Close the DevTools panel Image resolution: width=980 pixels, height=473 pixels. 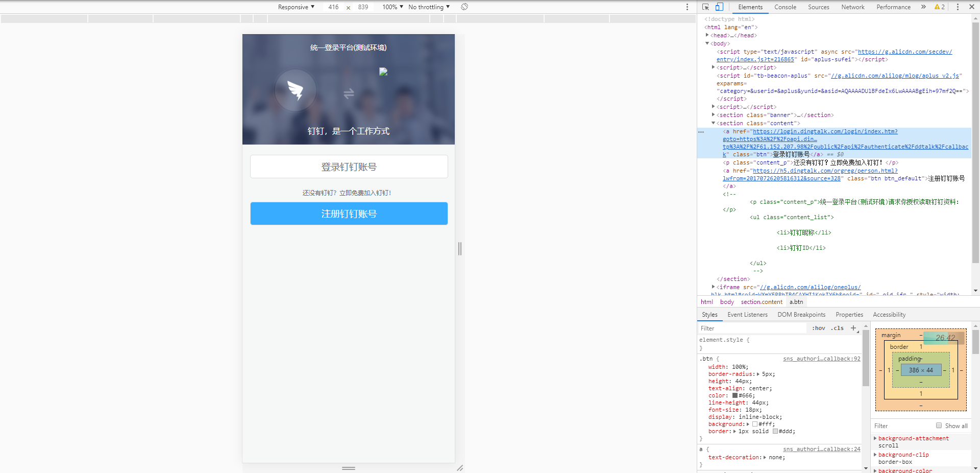coord(972,7)
